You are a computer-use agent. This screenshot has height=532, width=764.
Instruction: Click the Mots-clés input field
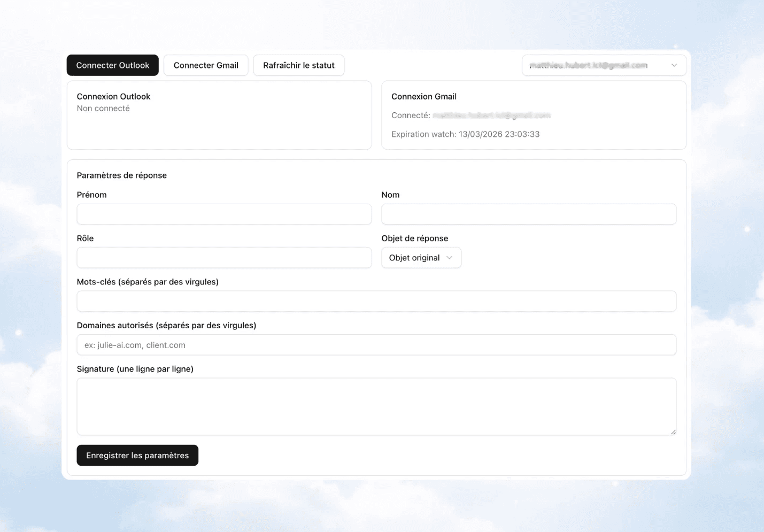(x=376, y=301)
